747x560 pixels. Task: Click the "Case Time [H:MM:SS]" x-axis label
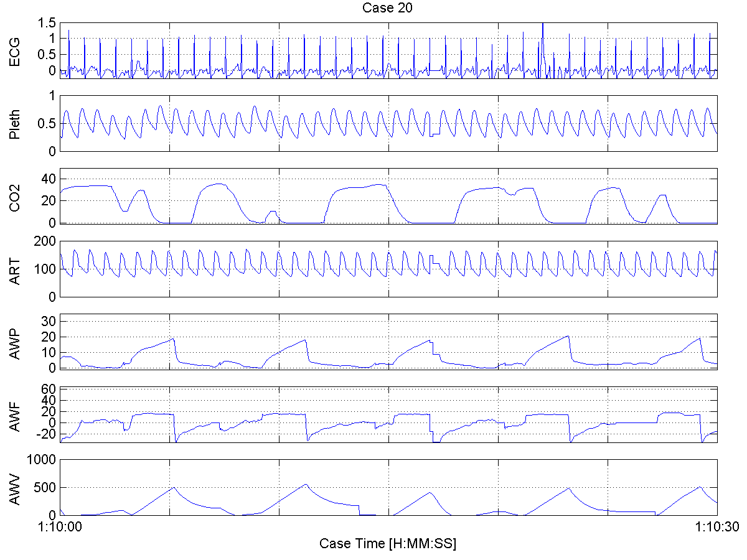[x=388, y=543]
